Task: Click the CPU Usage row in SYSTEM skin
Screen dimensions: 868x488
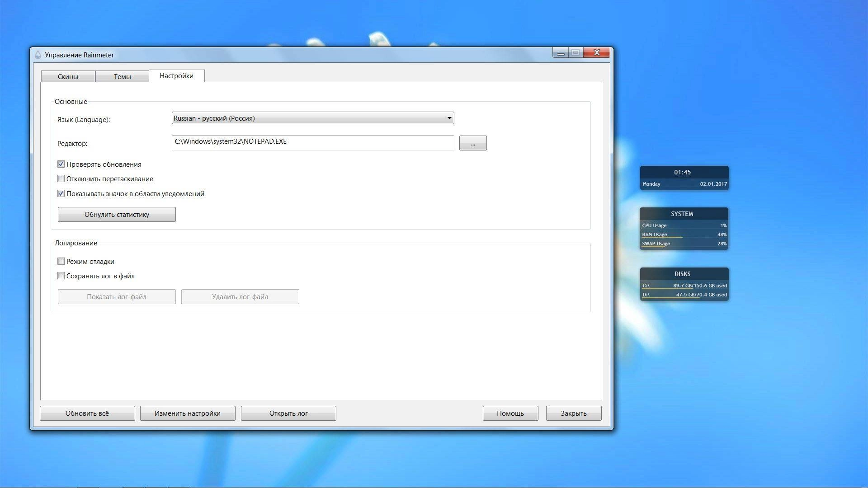Action: (684, 225)
